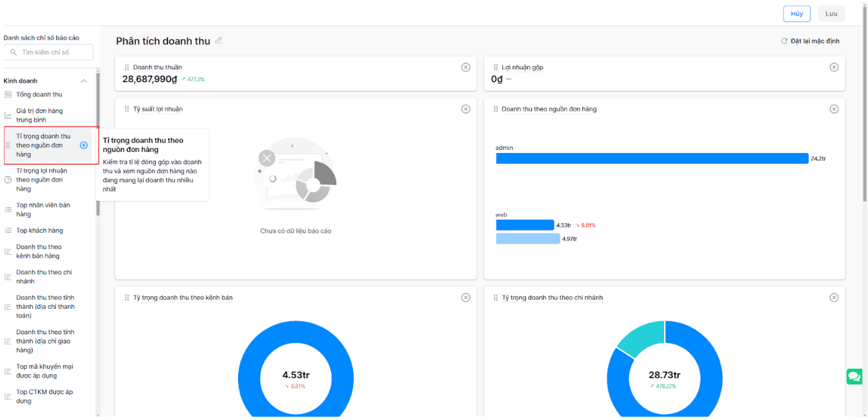Click the drag handle on Doanh thu thuần card
Screen dimensions: 868x420
[127, 67]
